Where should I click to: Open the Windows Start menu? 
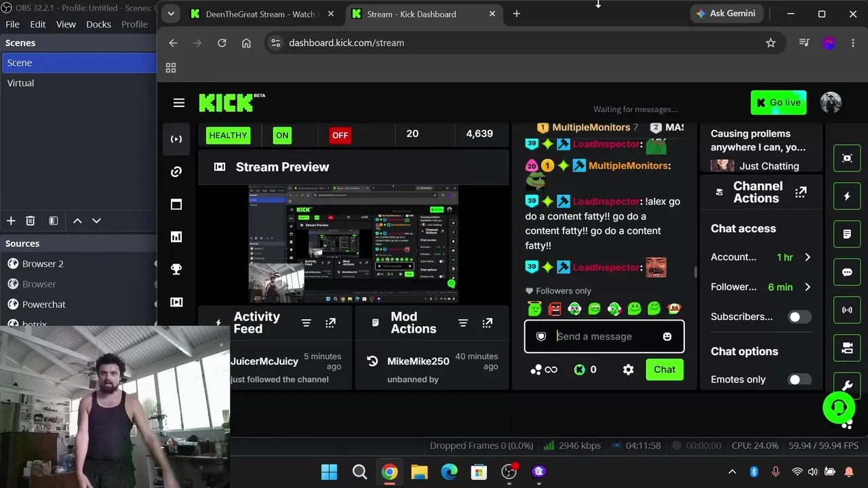tap(329, 472)
